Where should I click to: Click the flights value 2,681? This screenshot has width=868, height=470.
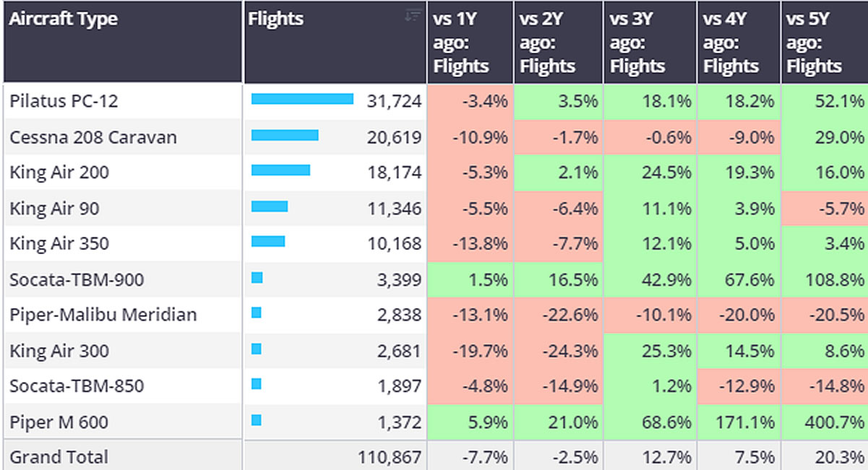click(399, 351)
